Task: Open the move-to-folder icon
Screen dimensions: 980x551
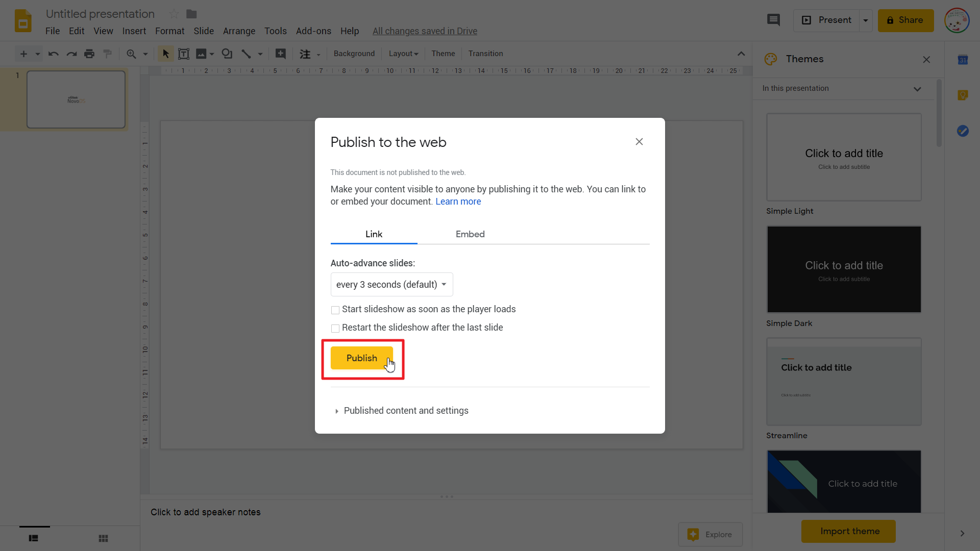Action: coord(191,14)
